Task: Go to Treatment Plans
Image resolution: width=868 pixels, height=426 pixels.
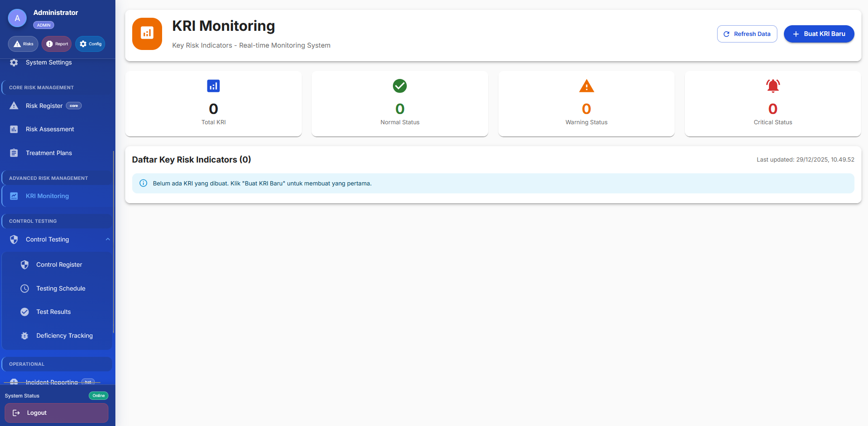Action: pyautogui.click(x=49, y=153)
